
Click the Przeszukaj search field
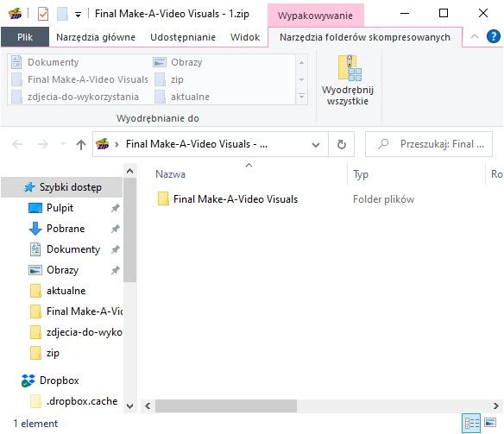pyautogui.click(x=429, y=144)
